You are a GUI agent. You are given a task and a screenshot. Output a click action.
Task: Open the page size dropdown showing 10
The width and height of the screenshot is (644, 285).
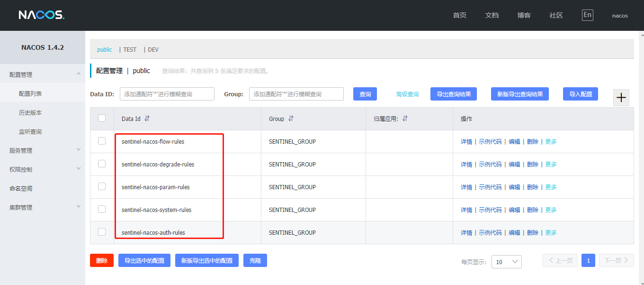click(x=507, y=262)
